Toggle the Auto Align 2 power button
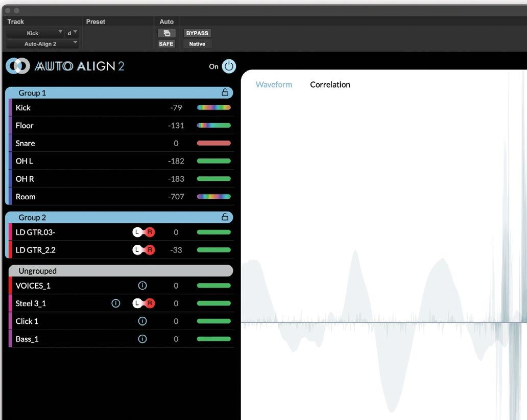This screenshot has width=527, height=420. 229,66
